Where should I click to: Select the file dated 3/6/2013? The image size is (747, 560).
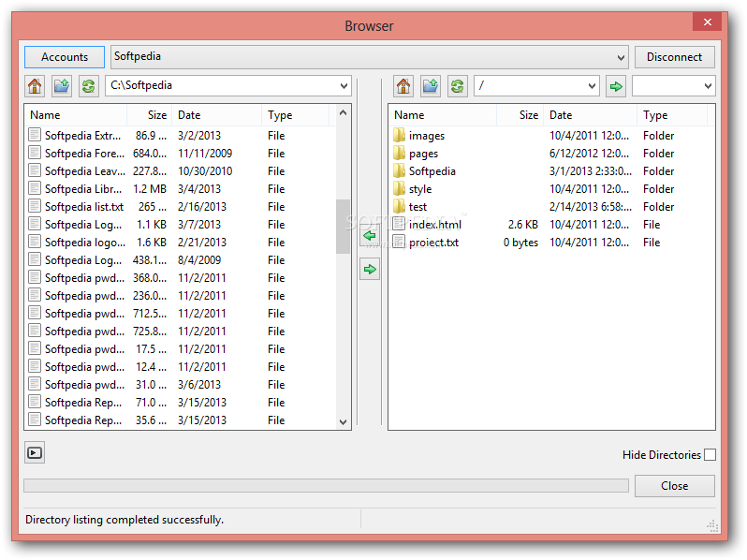181,385
